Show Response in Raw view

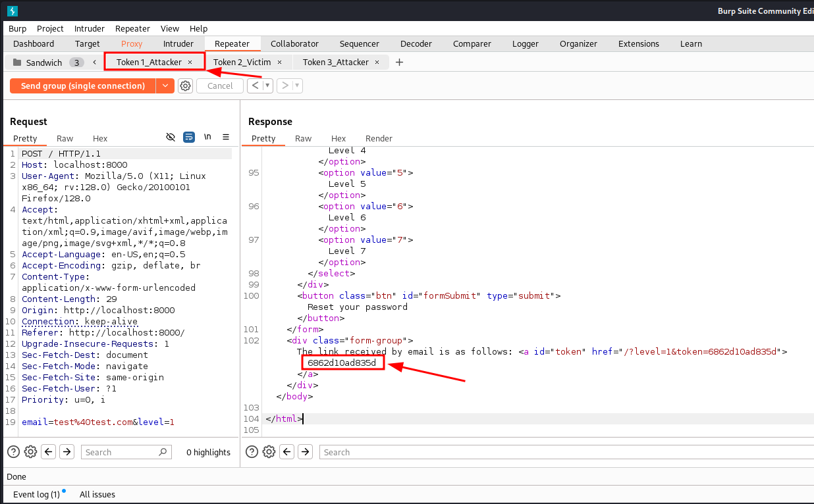(x=303, y=138)
